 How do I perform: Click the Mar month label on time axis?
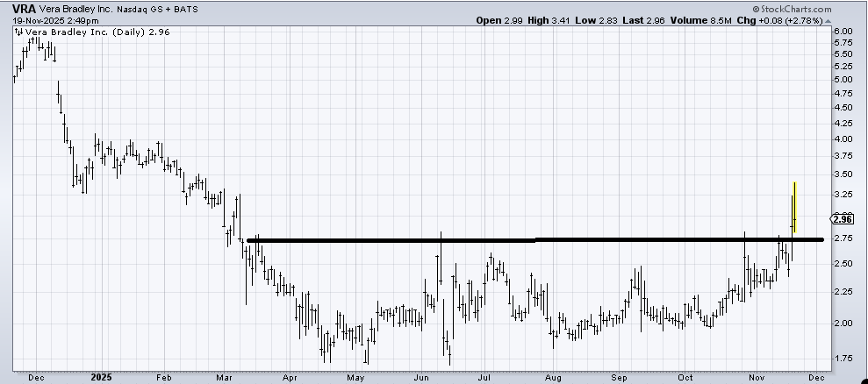(x=224, y=377)
